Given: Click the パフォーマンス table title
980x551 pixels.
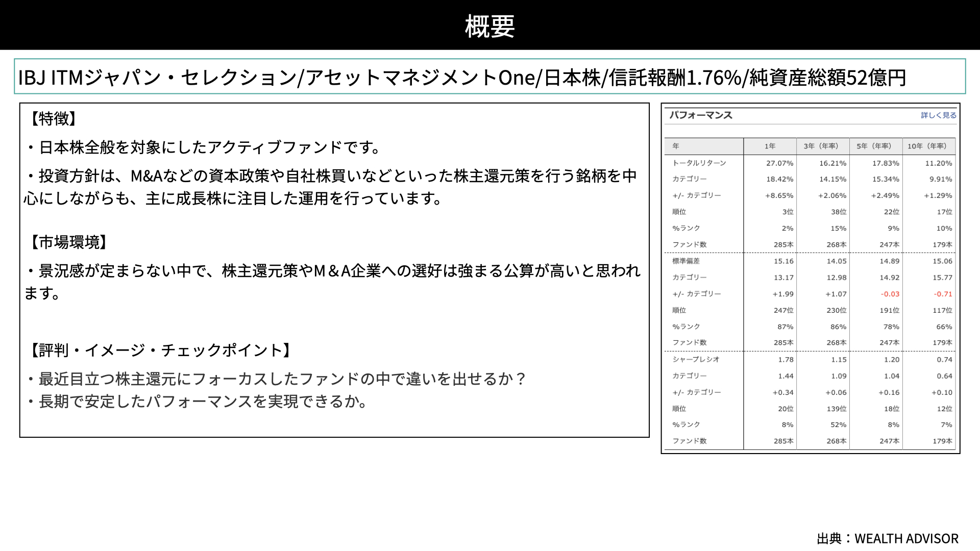Looking at the screenshot, I should tap(701, 115).
